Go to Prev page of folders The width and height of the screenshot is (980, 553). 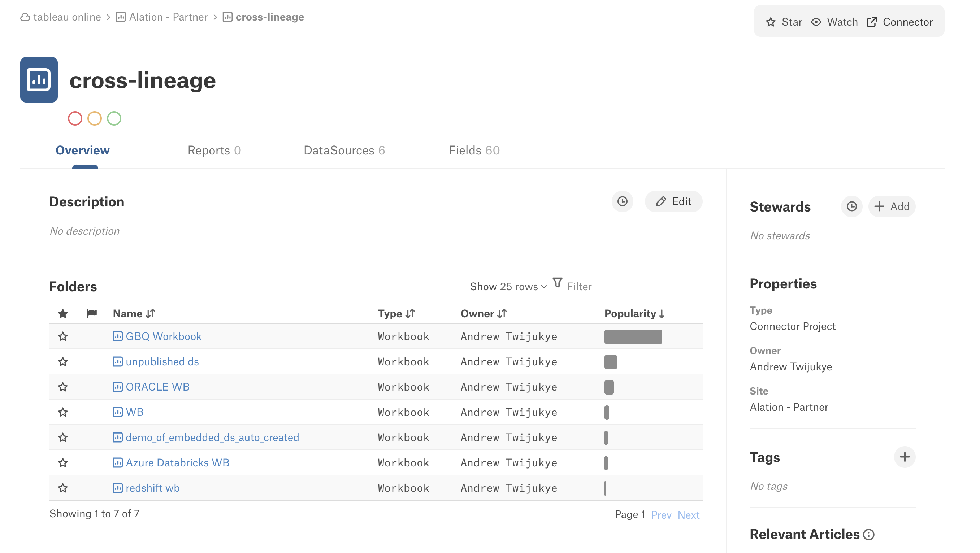click(x=661, y=515)
